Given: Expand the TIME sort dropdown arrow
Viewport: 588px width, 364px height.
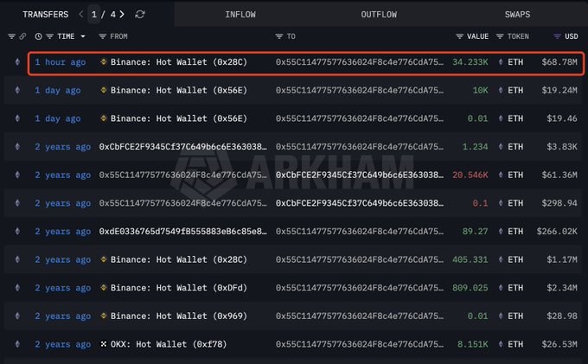Looking at the screenshot, I should point(83,36).
